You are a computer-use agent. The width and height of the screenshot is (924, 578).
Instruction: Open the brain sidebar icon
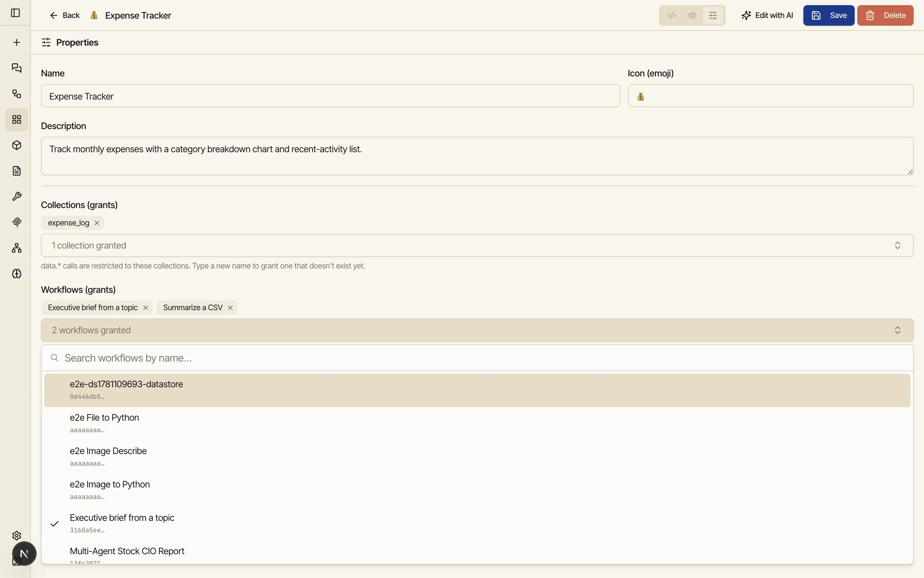16,274
